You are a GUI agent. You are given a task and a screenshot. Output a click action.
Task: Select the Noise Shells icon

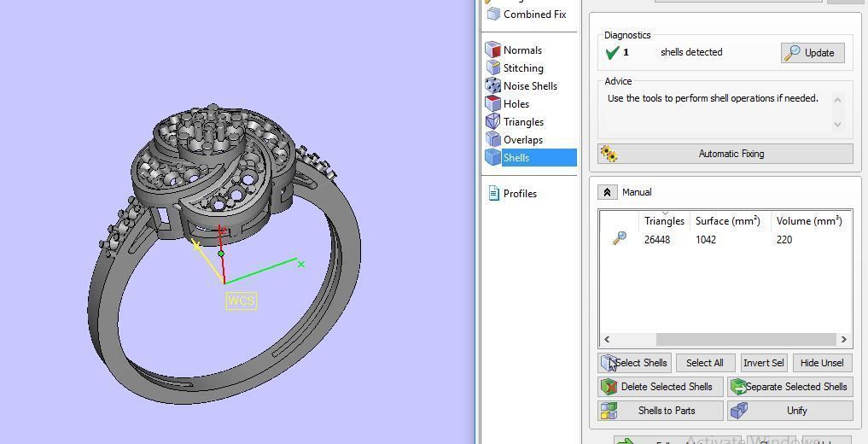tap(492, 85)
